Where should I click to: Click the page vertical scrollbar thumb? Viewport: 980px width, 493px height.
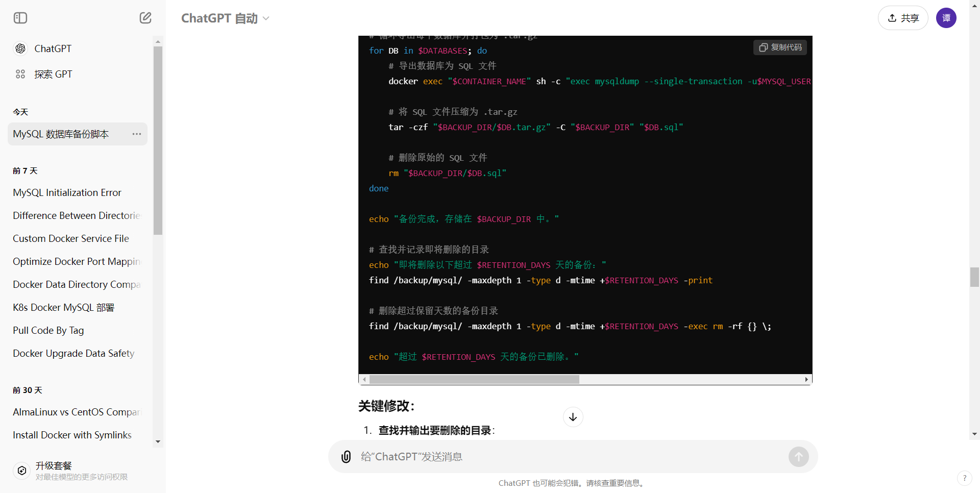point(974,277)
